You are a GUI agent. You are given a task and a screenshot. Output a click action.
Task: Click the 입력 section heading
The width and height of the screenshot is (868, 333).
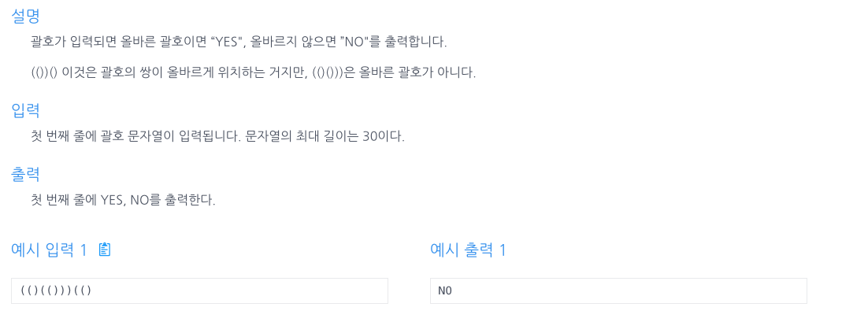click(x=25, y=111)
